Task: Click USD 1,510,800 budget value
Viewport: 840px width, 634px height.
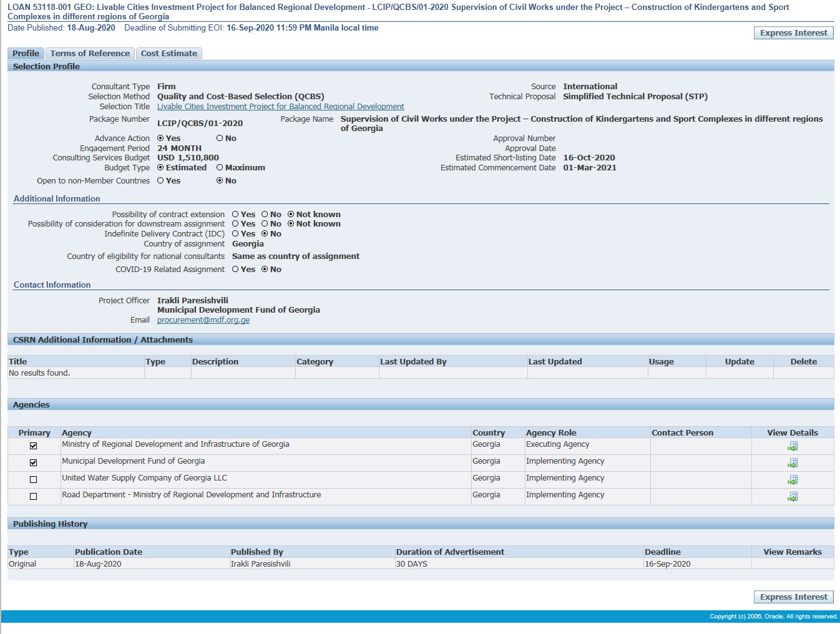Action: (x=188, y=158)
